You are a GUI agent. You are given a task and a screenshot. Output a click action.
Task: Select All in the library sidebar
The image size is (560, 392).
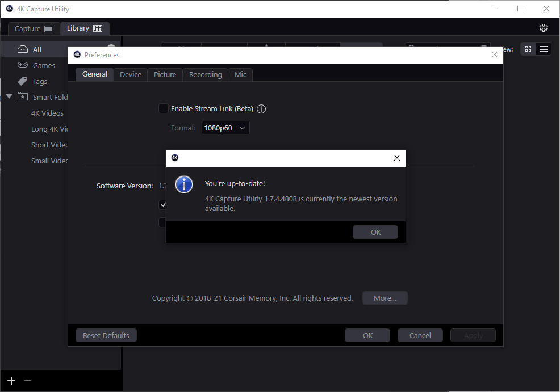[x=35, y=49]
